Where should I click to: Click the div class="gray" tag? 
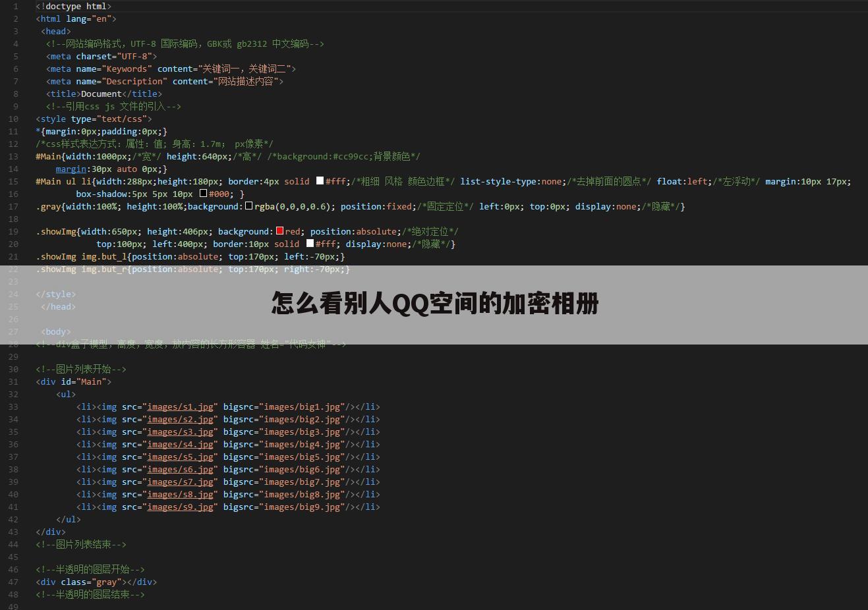pyautogui.click(x=81, y=582)
